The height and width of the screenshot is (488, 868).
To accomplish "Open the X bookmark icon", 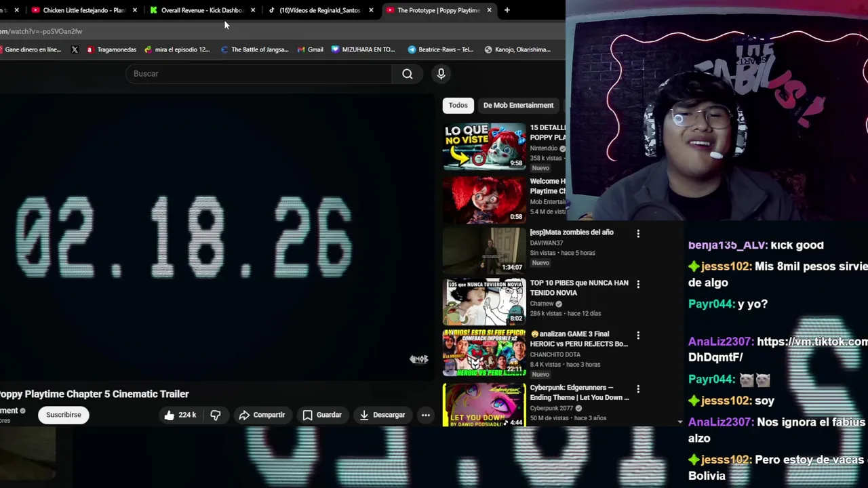I will coord(75,49).
